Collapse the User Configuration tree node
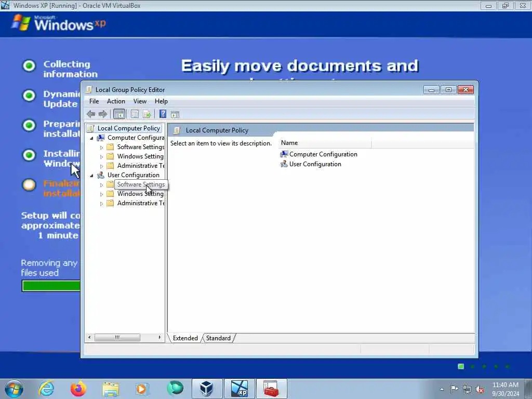 click(x=91, y=176)
